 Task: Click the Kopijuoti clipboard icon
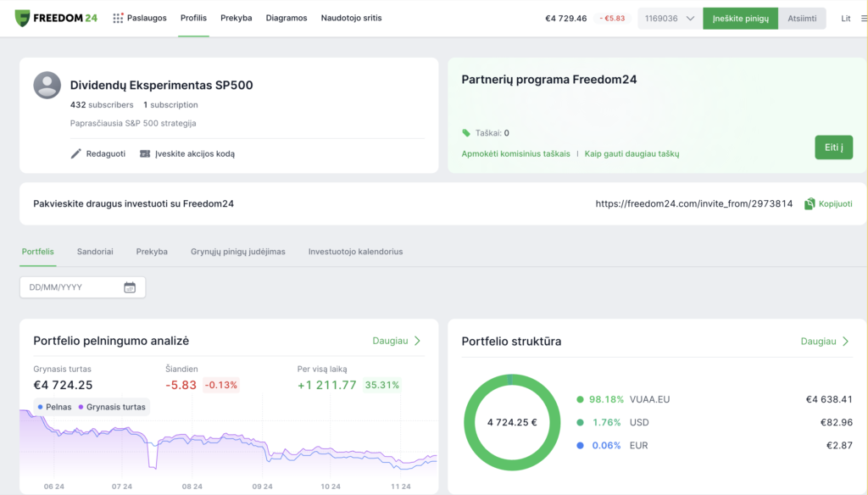[x=810, y=203]
